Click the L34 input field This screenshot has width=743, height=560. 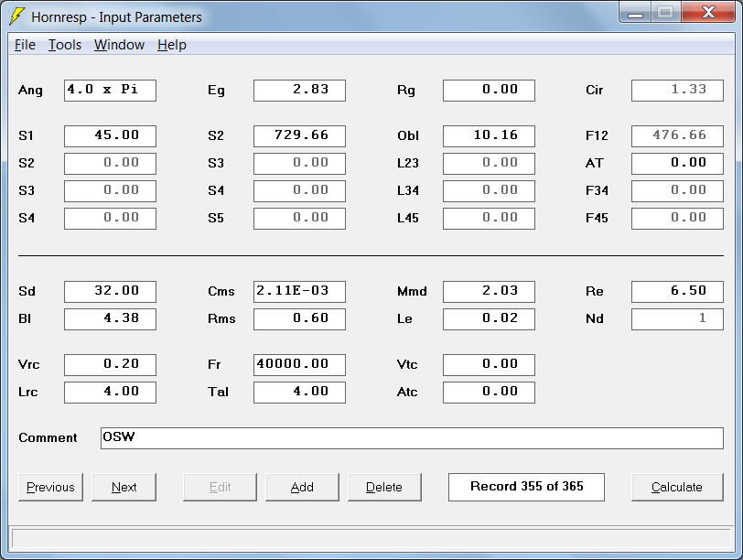489,191
